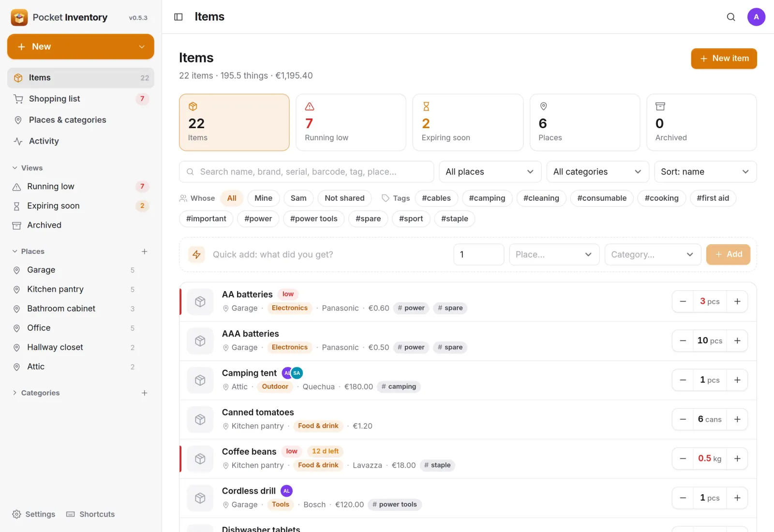Open the user avatar menu
The height and width of the screenshot is (532, 774).
pos(756,17)
